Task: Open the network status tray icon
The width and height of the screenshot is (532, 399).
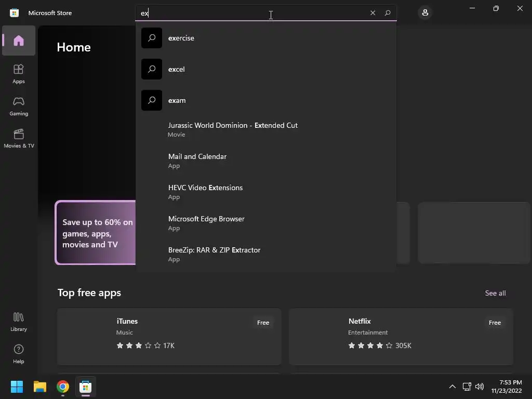Action: click(467, 387)
